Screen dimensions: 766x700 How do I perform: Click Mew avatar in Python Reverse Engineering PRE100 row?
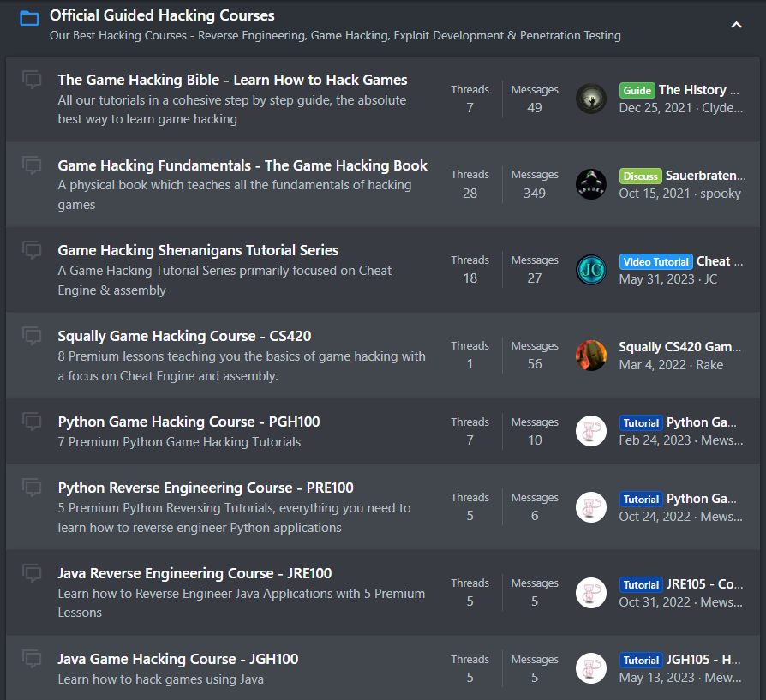(591, 507)
